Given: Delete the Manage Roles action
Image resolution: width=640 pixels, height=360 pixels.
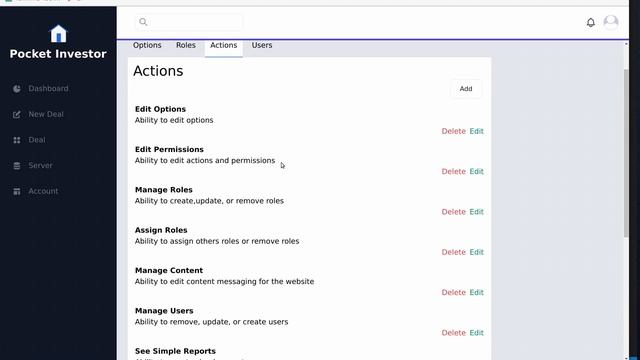Looking at the screenshot, I should pos(453,212).
